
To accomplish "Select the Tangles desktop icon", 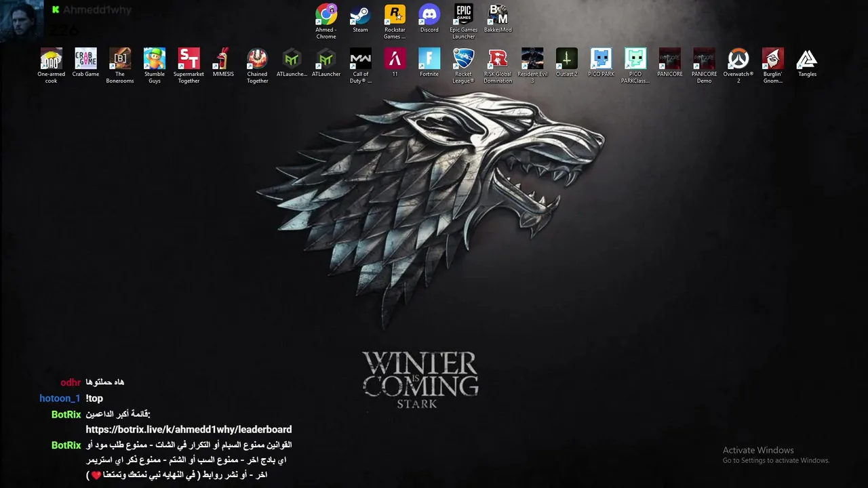I will [807, 62].
